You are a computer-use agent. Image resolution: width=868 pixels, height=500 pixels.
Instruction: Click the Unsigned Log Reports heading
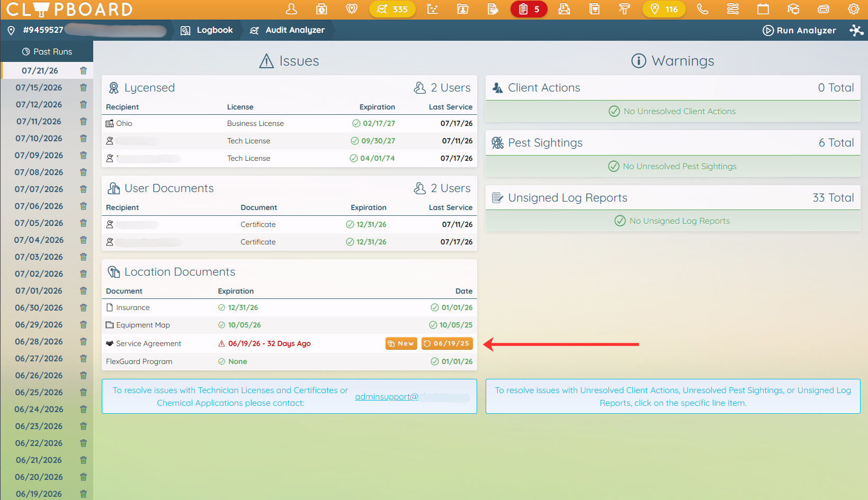pyautogui.click(x=568, y=198)
